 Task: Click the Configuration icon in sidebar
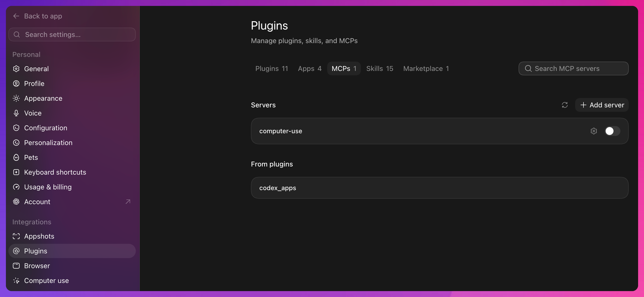tap(16, 128)
